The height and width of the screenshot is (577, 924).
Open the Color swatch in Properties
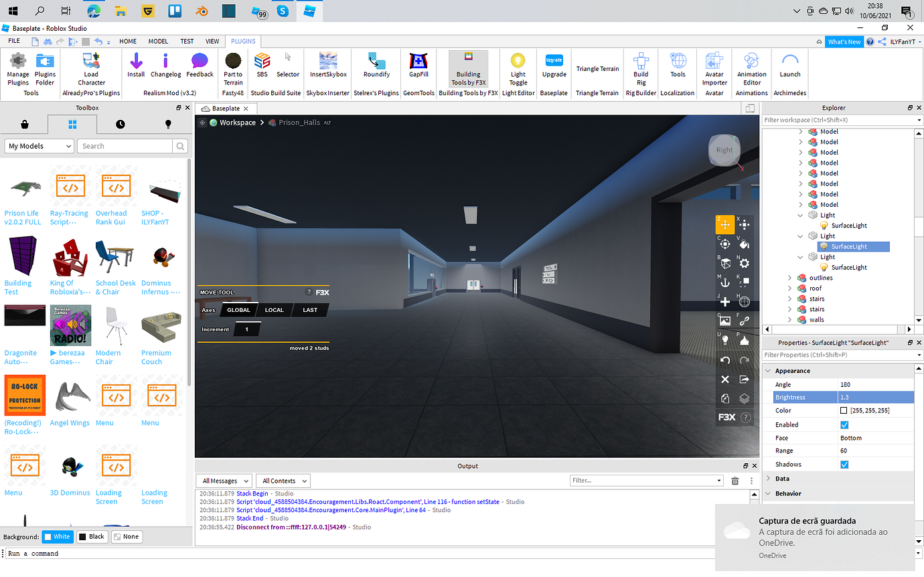(844, 411)
